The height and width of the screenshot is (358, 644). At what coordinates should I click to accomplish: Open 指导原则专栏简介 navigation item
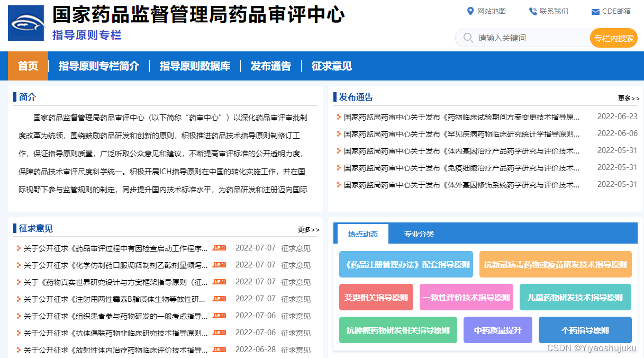[x=99, y=66]
